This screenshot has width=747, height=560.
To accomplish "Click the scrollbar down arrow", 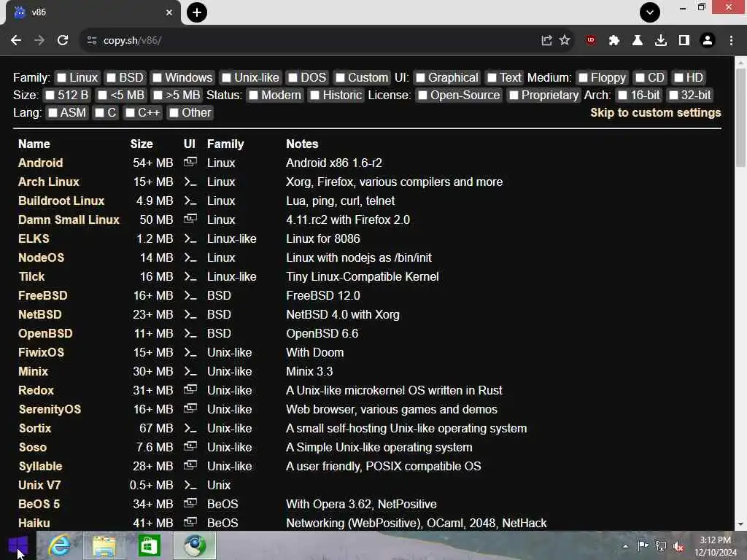I will pyautogui.click(x=740, y=524).
